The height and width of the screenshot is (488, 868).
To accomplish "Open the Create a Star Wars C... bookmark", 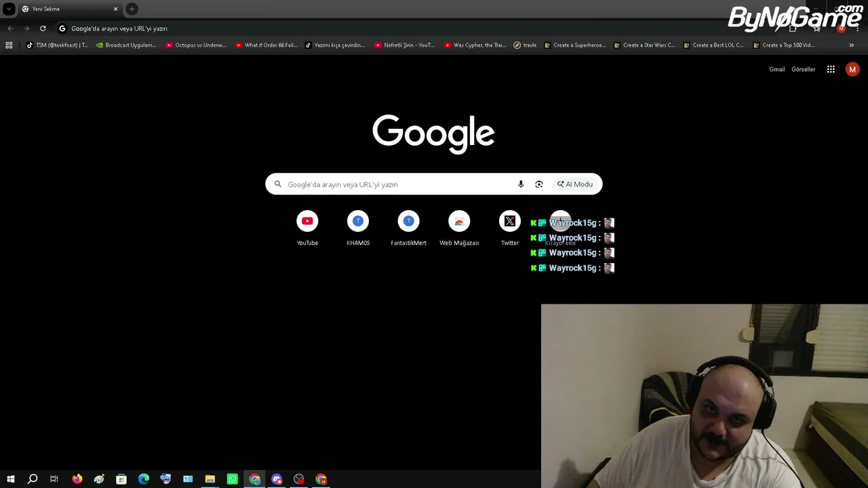I will coord(645,45).
